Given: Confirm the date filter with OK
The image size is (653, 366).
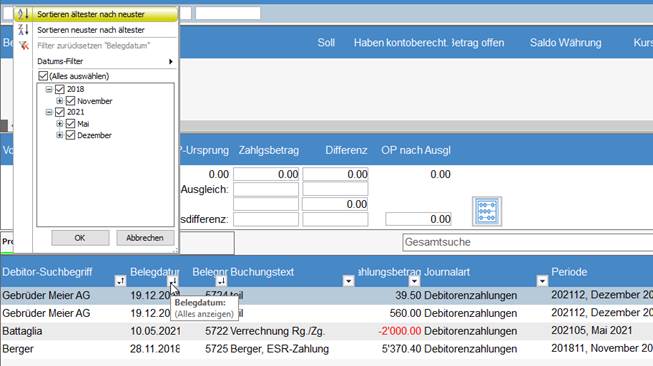Looking at the screenshot, I should point(80,238).
